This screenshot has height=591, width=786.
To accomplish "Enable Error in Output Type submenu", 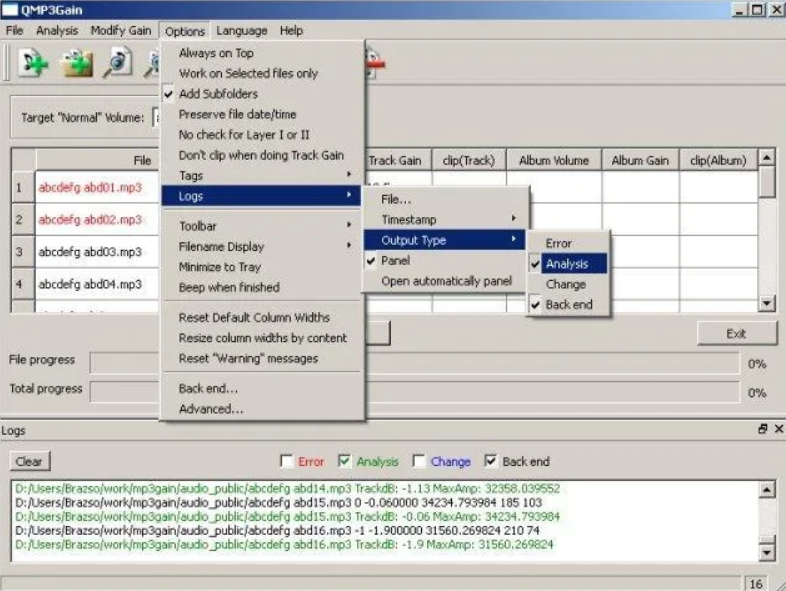I will pyautogui.click(x=567, y=243).
